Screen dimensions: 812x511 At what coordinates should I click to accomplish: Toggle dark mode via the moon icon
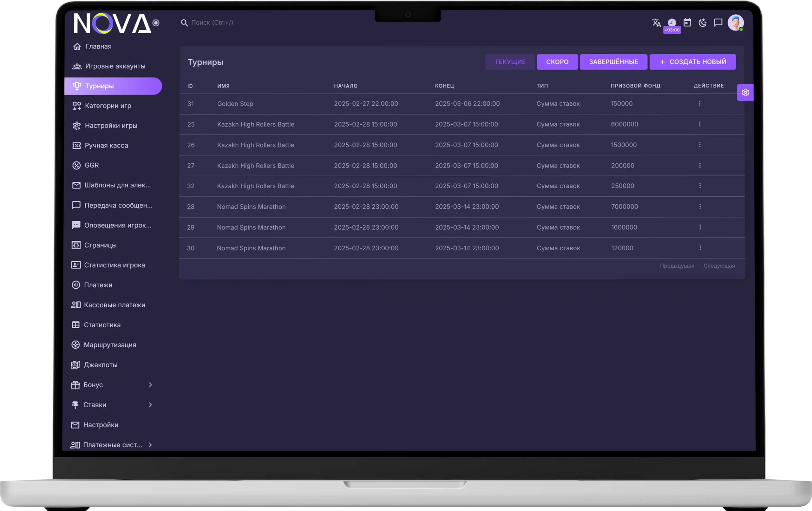[x=703, y=23]
